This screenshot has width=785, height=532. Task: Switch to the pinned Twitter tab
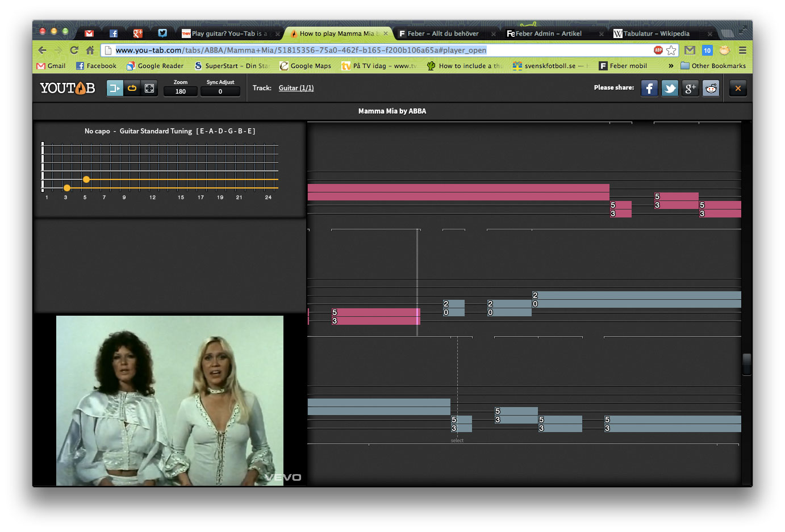tap(162, 33)
